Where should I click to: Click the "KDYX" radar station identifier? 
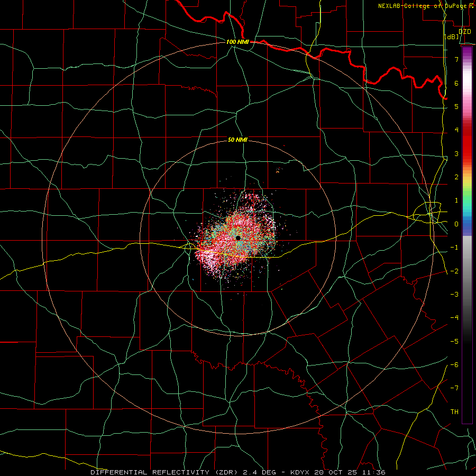[x=300, y=472]
